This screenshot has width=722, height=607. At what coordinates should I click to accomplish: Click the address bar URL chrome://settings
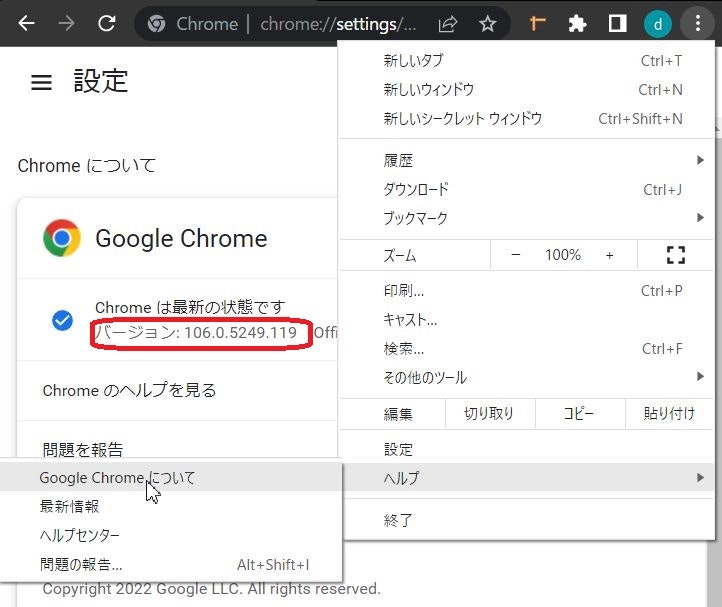338,24
